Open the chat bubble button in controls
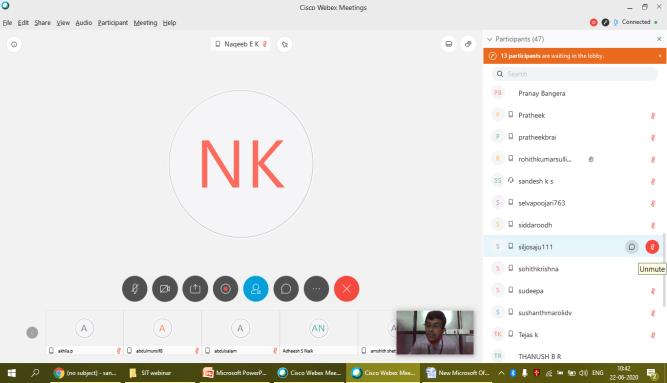 point(286,289)
